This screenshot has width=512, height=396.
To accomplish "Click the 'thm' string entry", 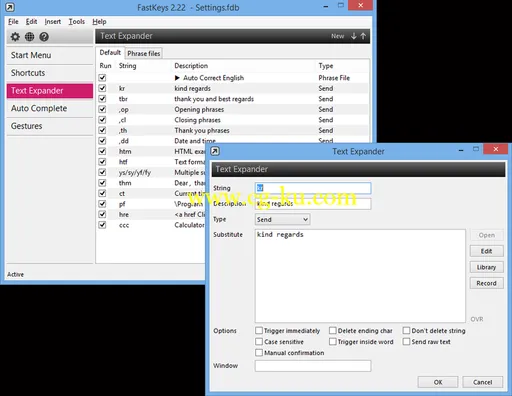I will (x=125, y=183).
